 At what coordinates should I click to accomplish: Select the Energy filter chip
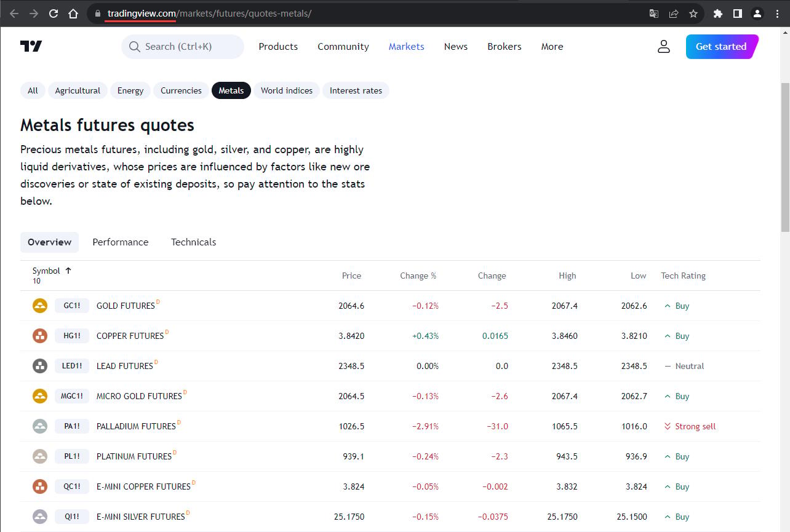tap(130, 90)
